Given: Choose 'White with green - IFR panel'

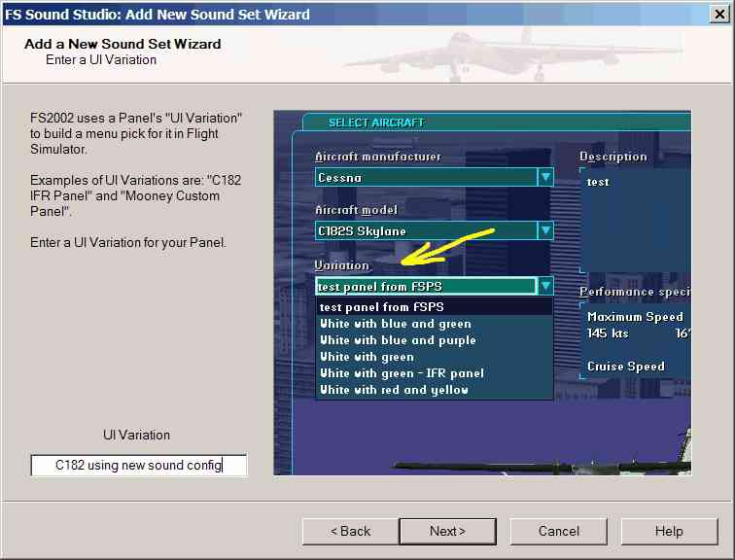Looking at the screenshot, I should tap(435, 373).
